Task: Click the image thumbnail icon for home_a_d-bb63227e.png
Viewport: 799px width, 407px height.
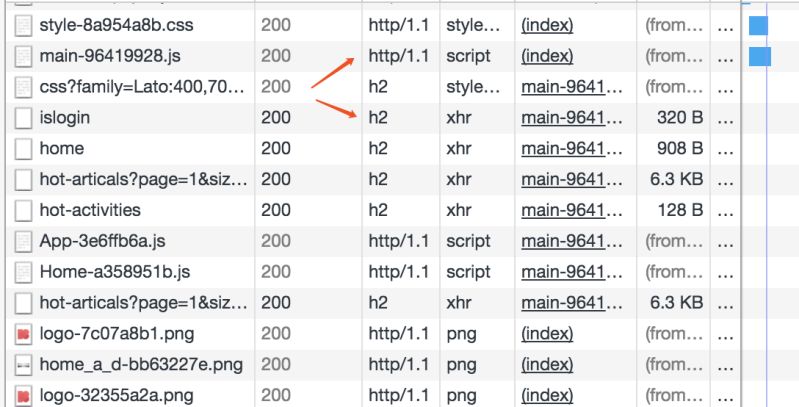Action: click(23, 365)
